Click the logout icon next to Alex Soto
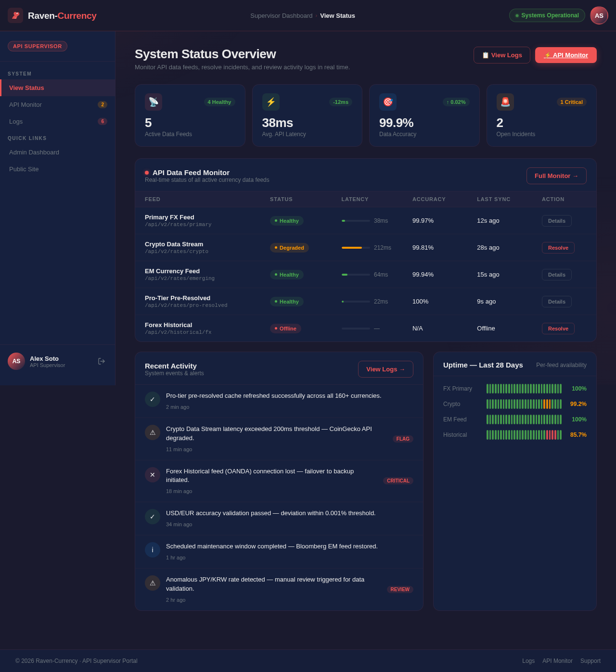Viewport: 616px width, 672px height. [102, 361]
